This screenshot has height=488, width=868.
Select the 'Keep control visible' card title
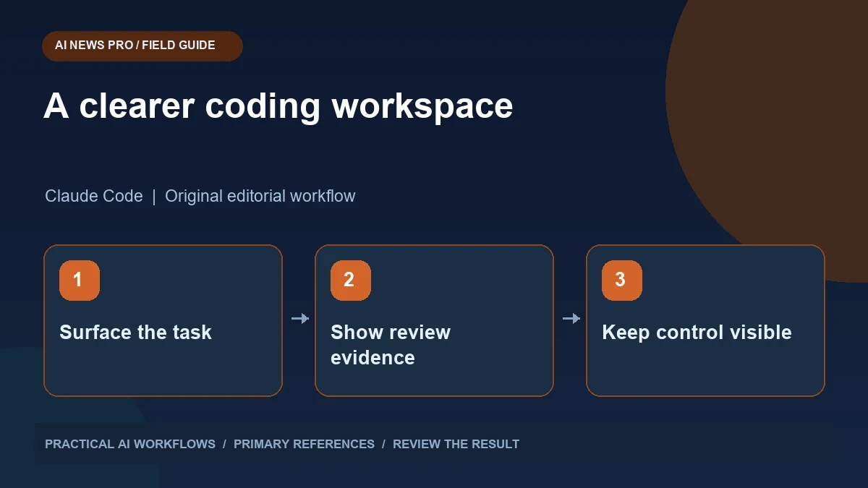(697, 333)
